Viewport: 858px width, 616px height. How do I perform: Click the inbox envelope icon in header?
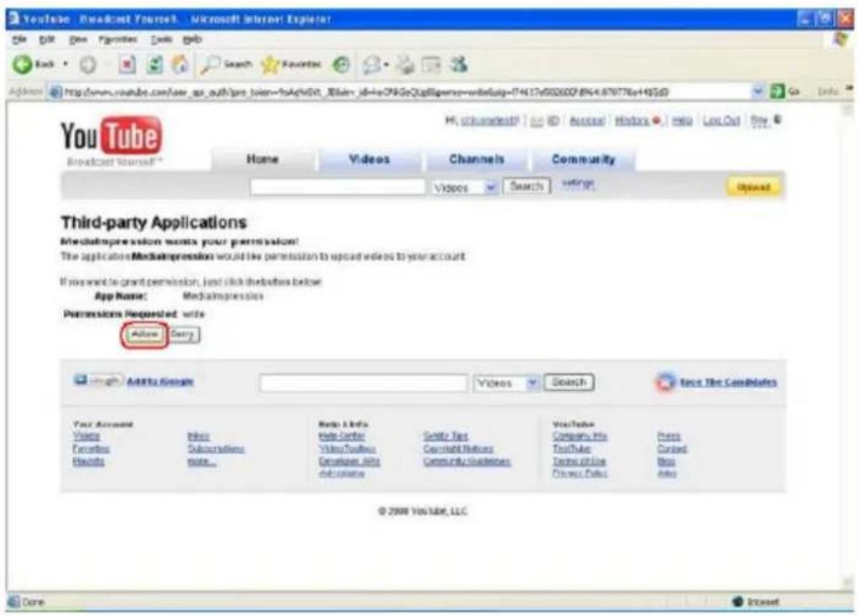click(536, 121)
